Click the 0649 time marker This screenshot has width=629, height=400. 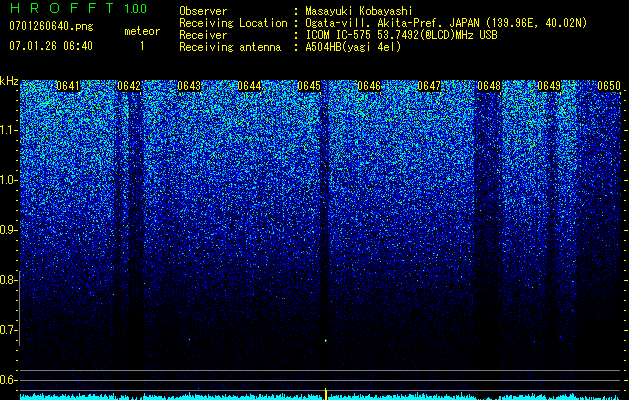tap(549, 86)
